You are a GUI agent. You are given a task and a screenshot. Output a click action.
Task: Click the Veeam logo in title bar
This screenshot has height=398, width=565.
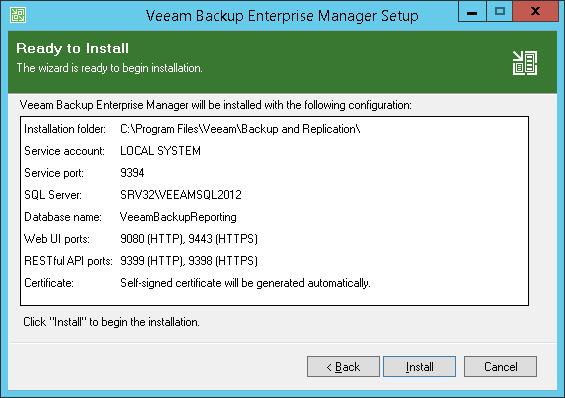[18, 15]
